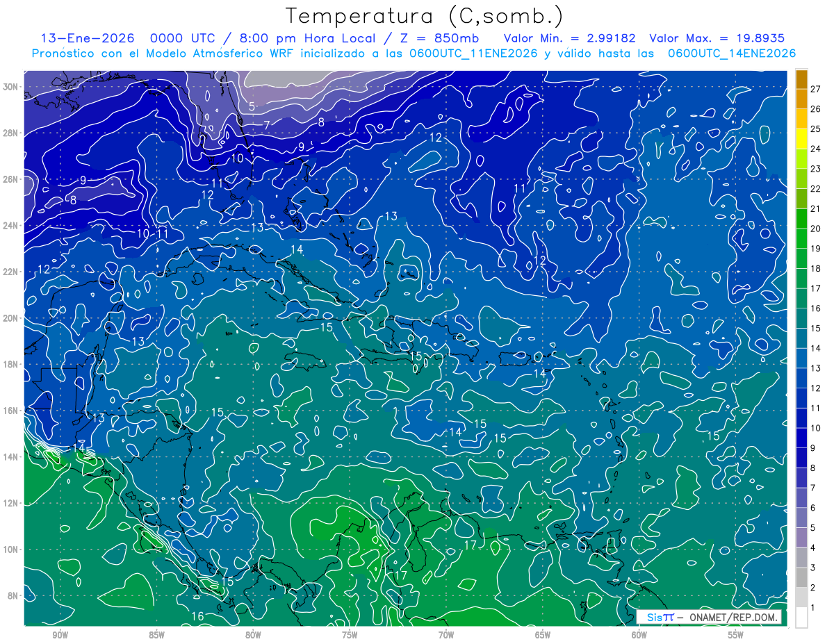
Task: Click the "3" label on the color scale
Action: tap(813, 568)
